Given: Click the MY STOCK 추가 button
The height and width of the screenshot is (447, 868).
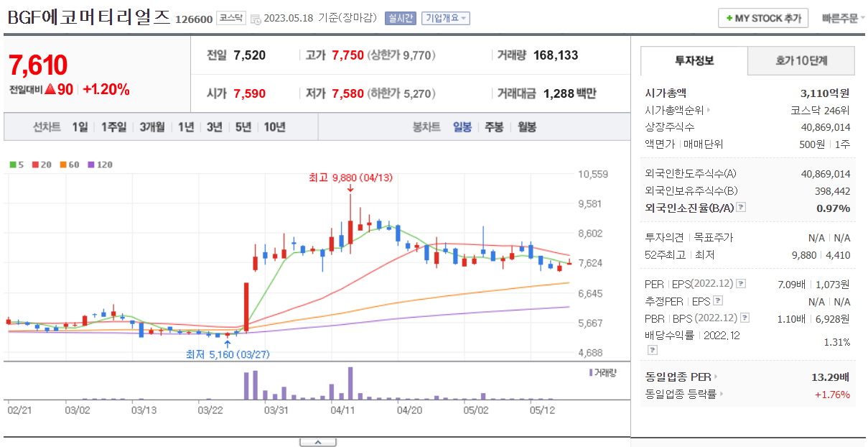Looking at the screenshot, I should [x=763, y=18].
